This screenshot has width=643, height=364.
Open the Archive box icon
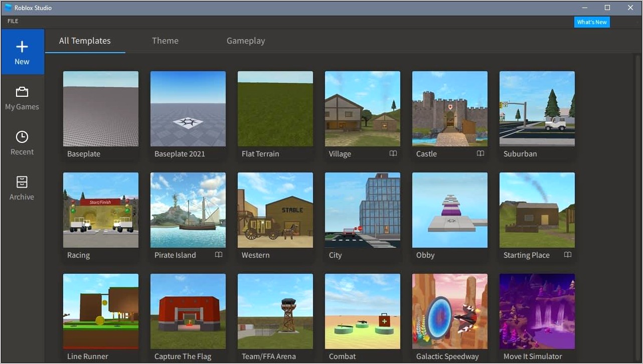[x=22, y=182]
